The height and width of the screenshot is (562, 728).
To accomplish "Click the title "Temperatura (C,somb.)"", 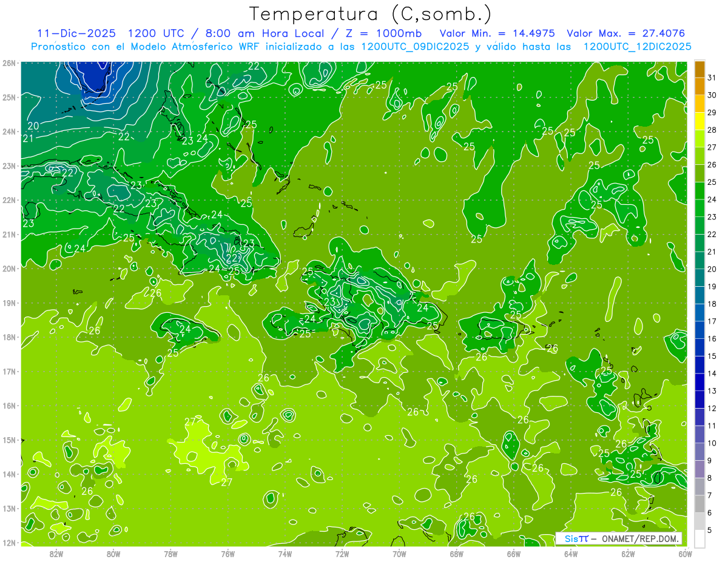I will pyautogui.click(x=371, y=14).
